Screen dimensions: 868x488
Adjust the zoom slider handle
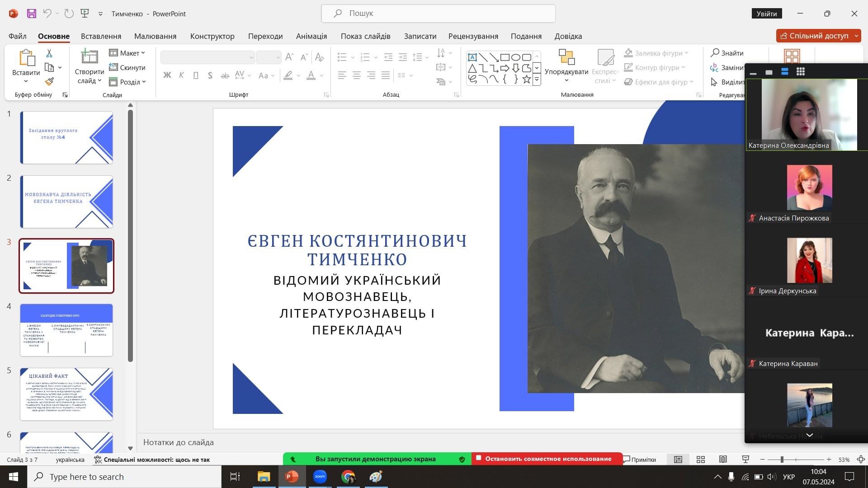click(x=782, y=460)
